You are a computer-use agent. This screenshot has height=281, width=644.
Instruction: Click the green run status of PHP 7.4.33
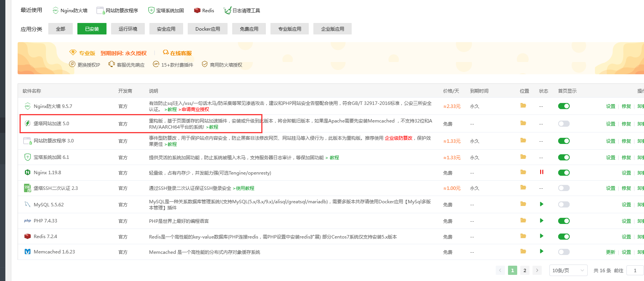[542, 221]
